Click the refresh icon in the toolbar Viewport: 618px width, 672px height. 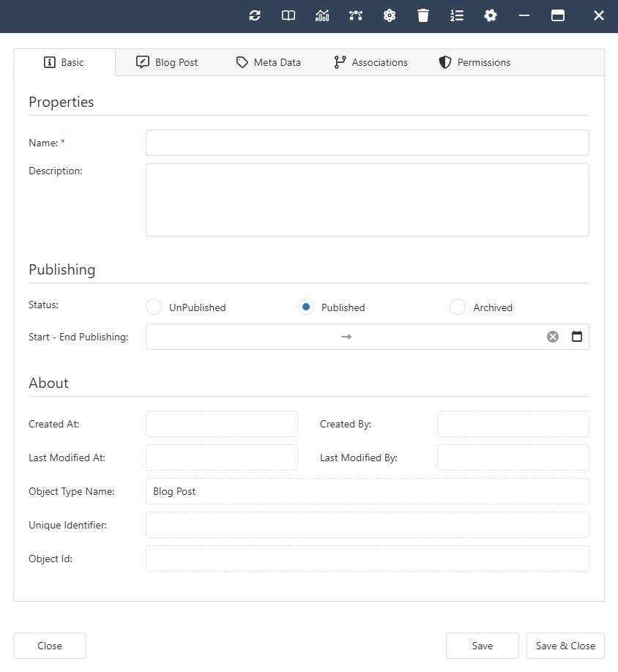(x=255, y=15)
